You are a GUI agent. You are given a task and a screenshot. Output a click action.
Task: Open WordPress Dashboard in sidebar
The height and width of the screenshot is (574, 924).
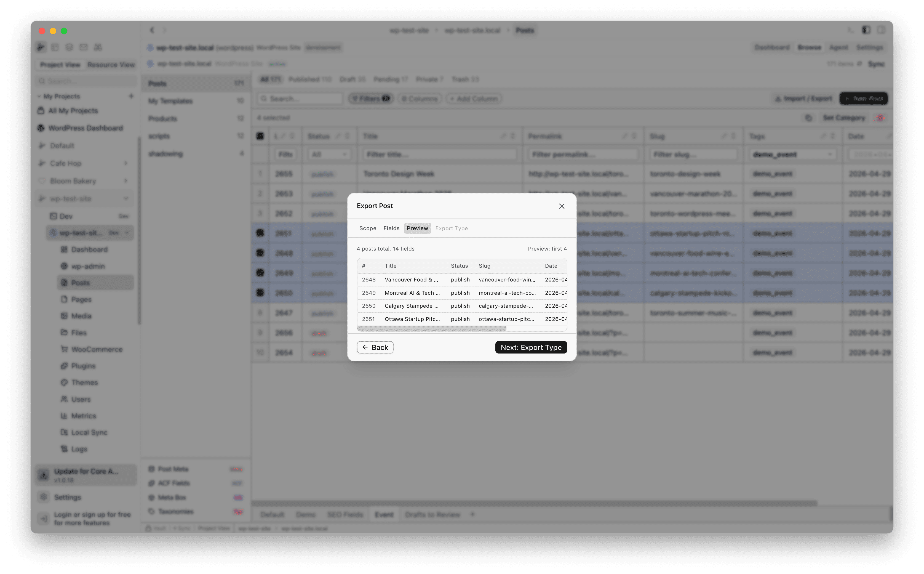tap(85, 128)
